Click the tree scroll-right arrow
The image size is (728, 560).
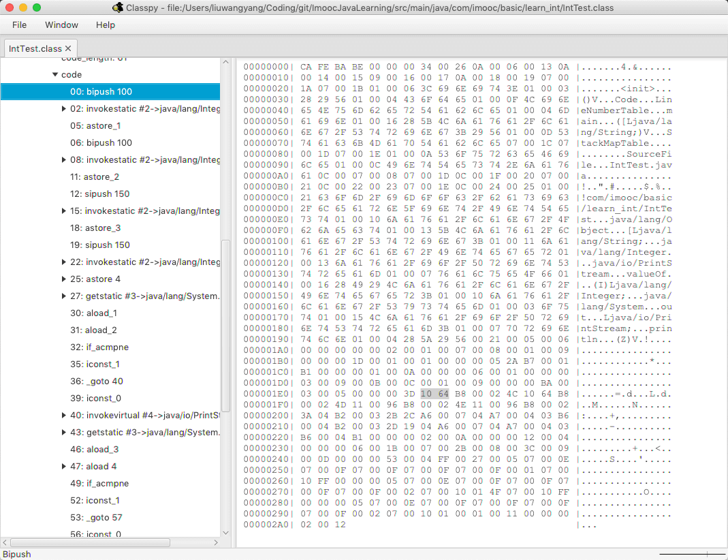coord(216,542)
